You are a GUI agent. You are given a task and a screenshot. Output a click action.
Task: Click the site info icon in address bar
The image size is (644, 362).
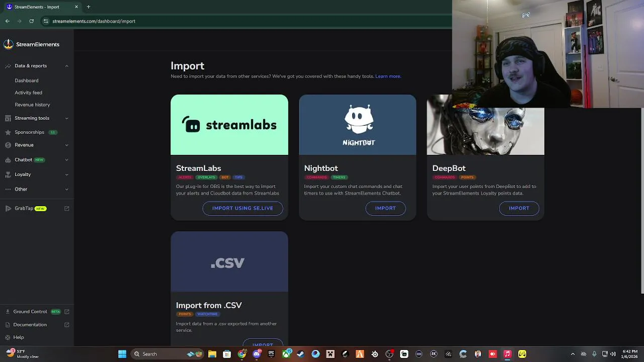point(46,21)
